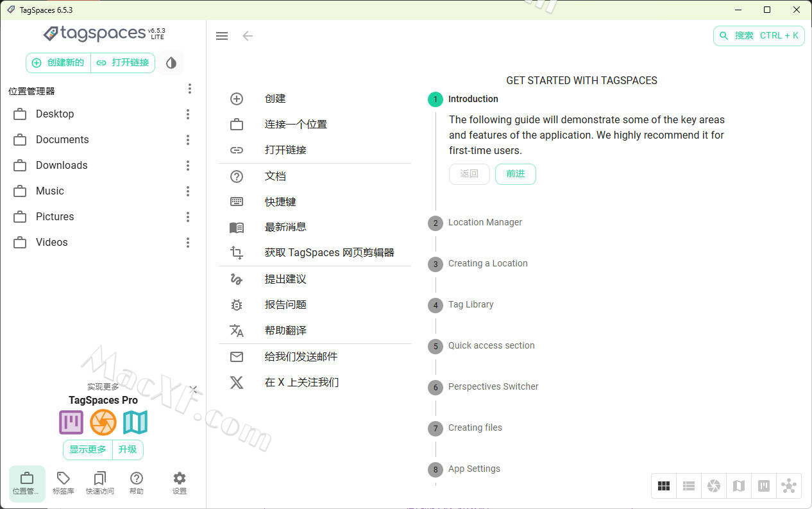
Task: Switch the light/dark theme contrast icon
Action: [171, 63]
